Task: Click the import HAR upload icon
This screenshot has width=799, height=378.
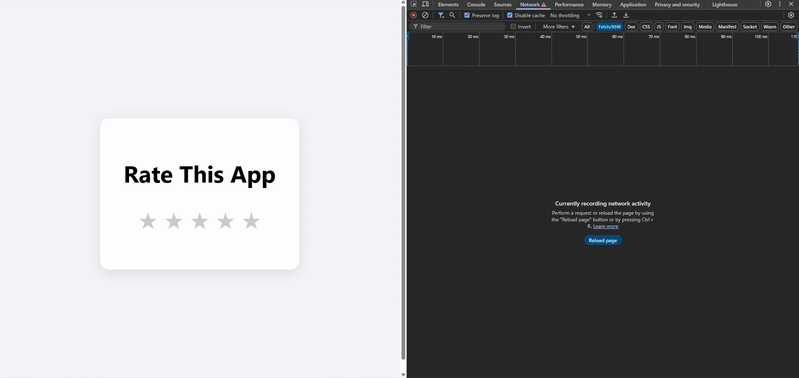Action: tap(615, 15)
